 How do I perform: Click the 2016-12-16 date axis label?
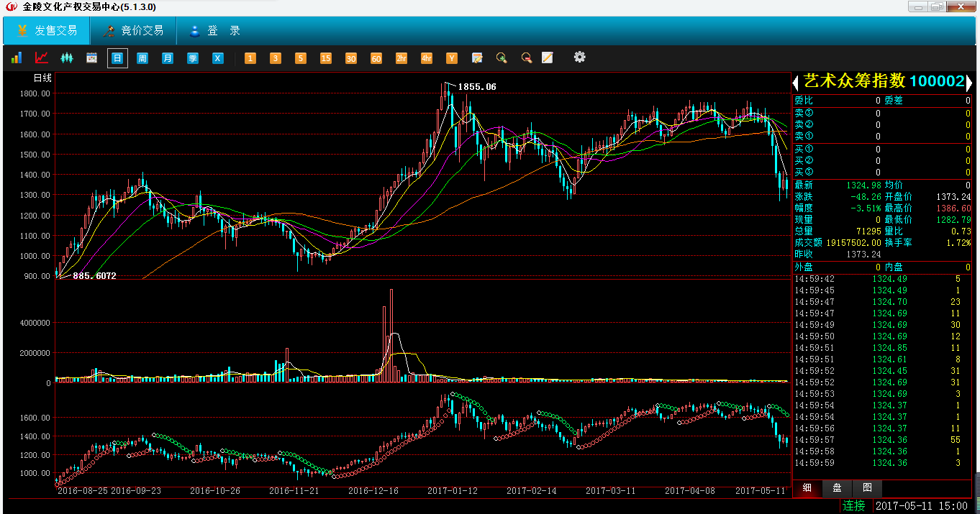(x=373, y=490)
